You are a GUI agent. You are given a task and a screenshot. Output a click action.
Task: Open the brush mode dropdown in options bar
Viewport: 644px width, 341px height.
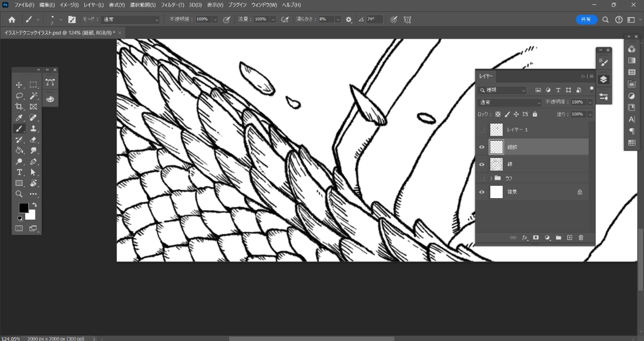coord(131,19)
